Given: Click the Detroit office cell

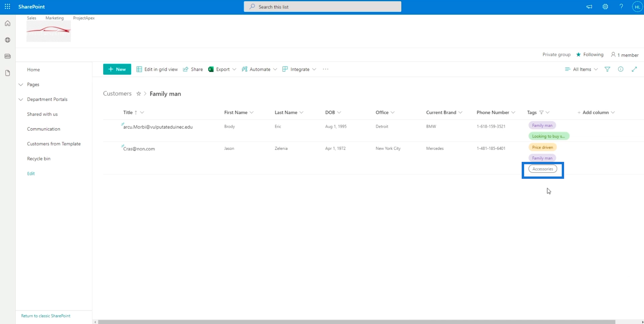Looking at the screenshot, I should [x=382, y=127].
